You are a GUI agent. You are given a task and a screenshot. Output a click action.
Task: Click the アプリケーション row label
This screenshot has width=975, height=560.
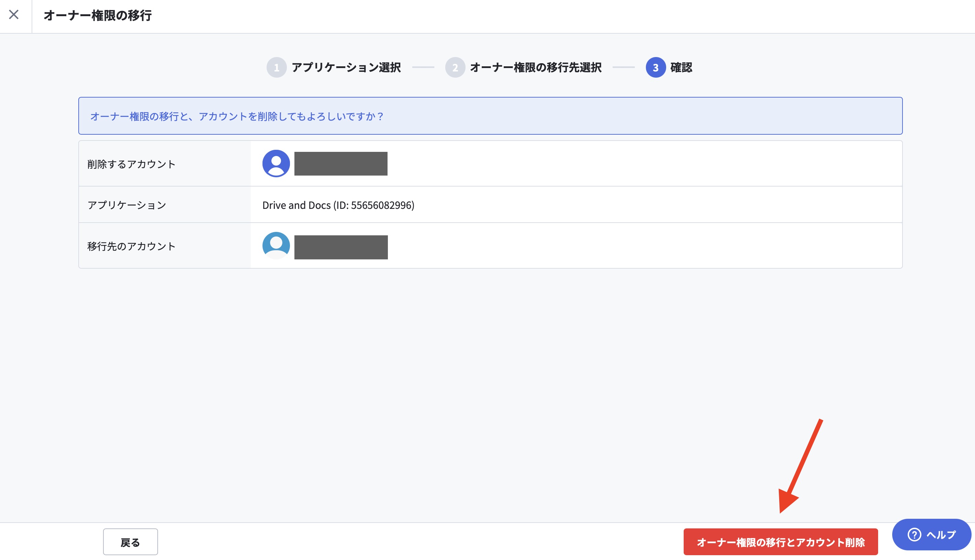(127, 205)
